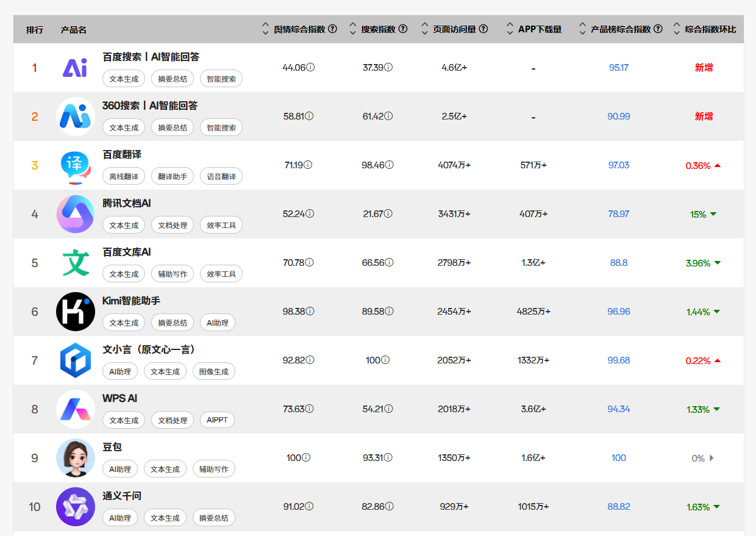Select 离线翻译 tag under 百度翻译

pos(124,176)
